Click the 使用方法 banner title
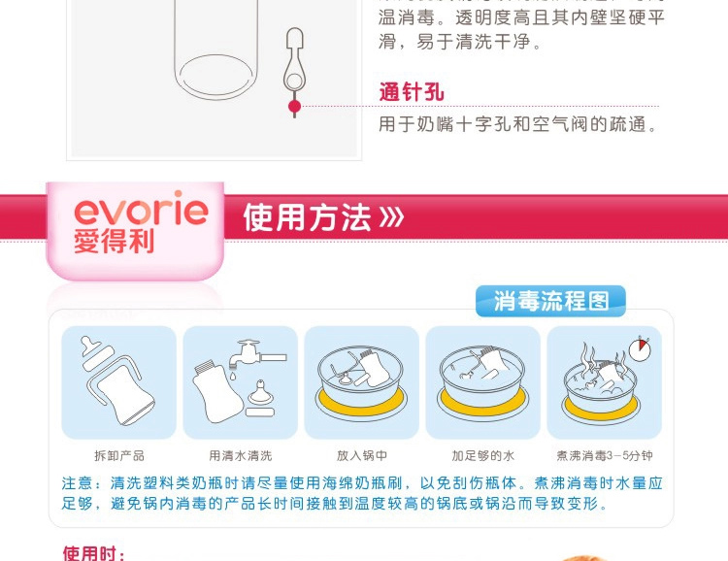728x561 pixels. pyautogui.click(x=307, y=216)
